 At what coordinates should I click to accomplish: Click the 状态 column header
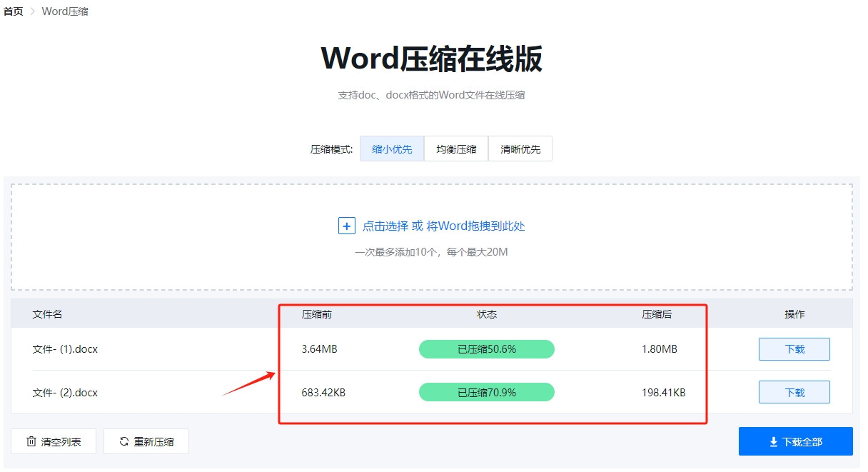[x=487, y=314]
